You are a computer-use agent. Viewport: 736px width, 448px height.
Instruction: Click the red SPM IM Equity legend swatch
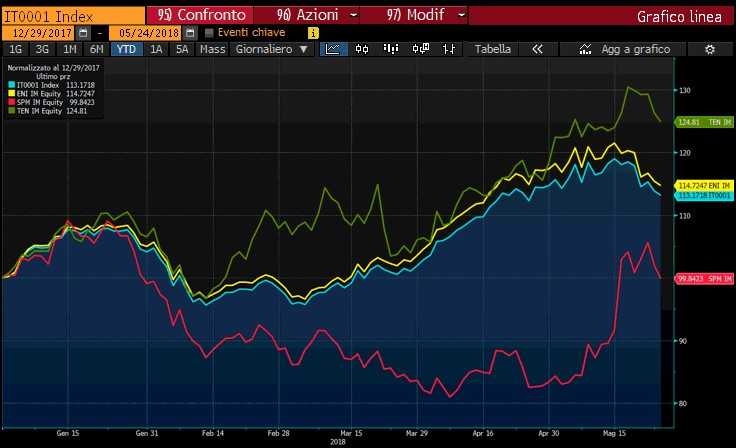tap(12, 102)
